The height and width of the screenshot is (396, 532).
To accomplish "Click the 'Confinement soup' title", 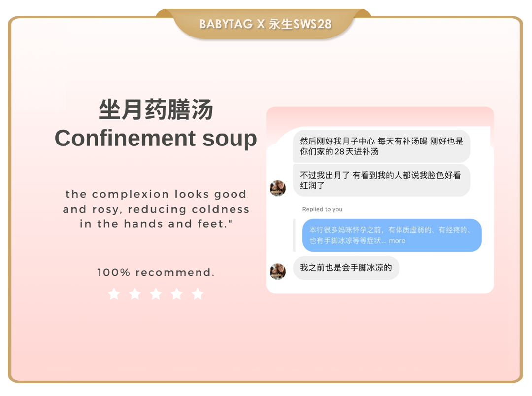I will click(156, 139).
